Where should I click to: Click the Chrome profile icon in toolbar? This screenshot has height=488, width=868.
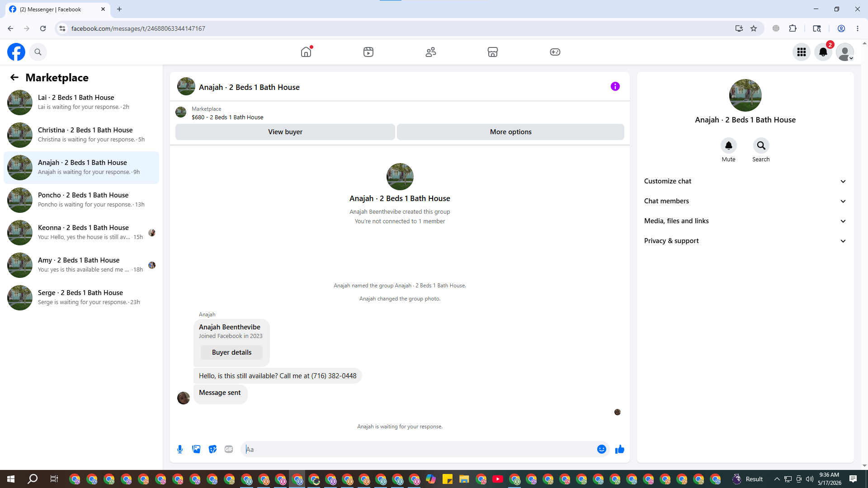841,28
